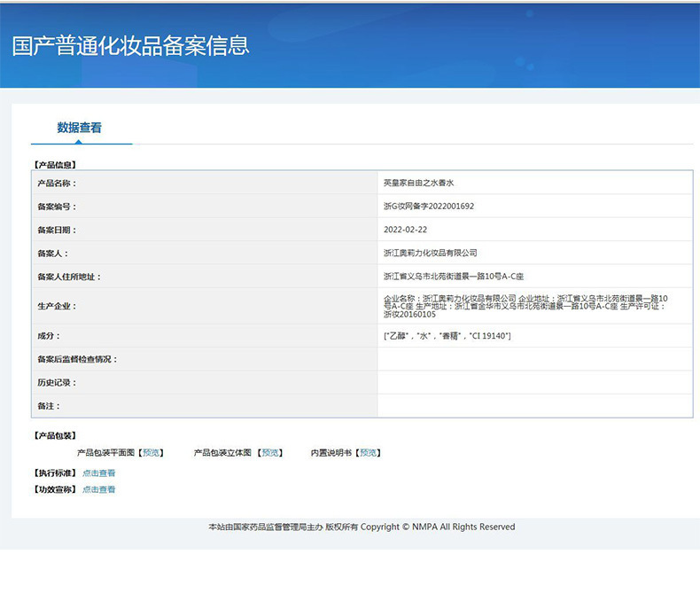700x594 pixels.
Task: Open 内置说明书 预览 link
Action: pyautogui.click(x=368, y=453)
